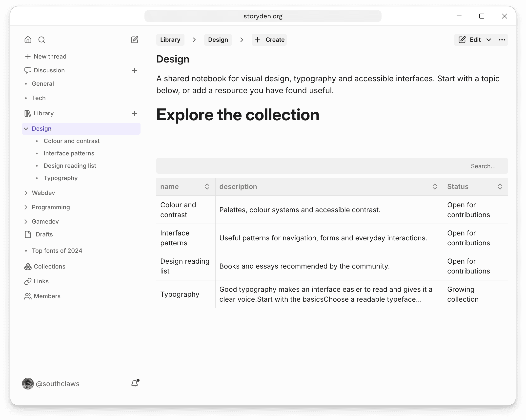Open the Drafts section

point(39,234)
